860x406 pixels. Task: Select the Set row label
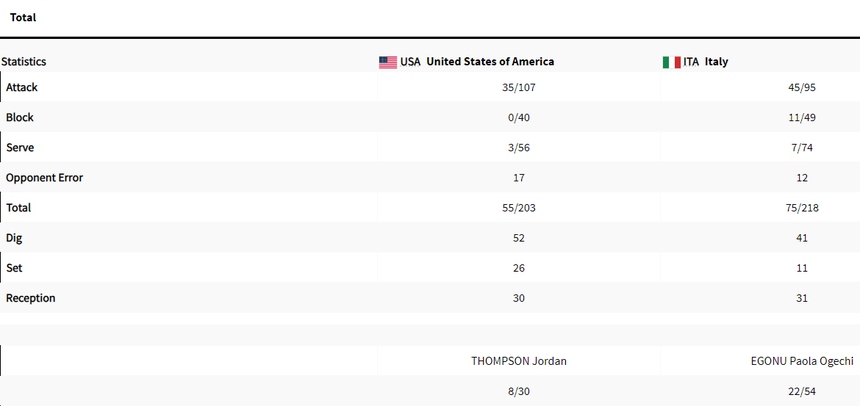pos(14,268)
